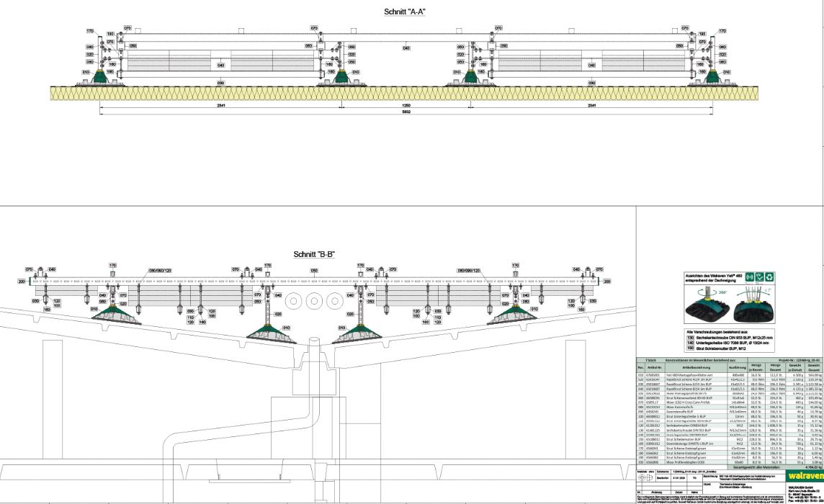Select 'Konstruktionen im Wesentlichen bestehend aus' table header

(x=699, y=361)
